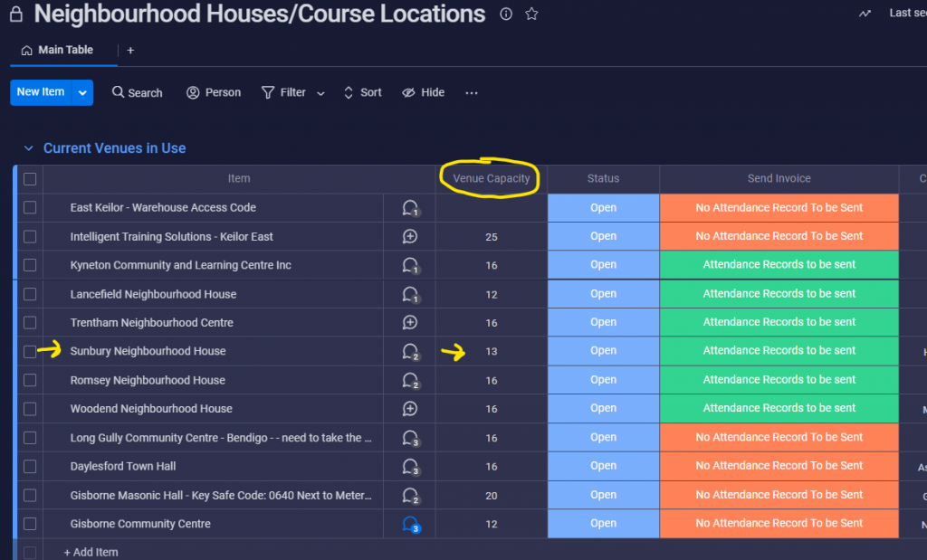This screenshot has height=560, width=927.
Task: Switch to the Main Table tab
Action: 57,51
